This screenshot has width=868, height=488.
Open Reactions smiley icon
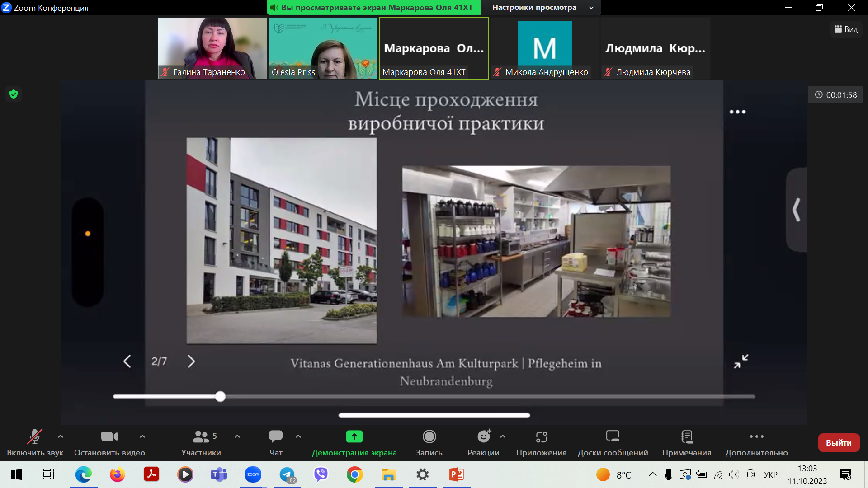point(483,436)
